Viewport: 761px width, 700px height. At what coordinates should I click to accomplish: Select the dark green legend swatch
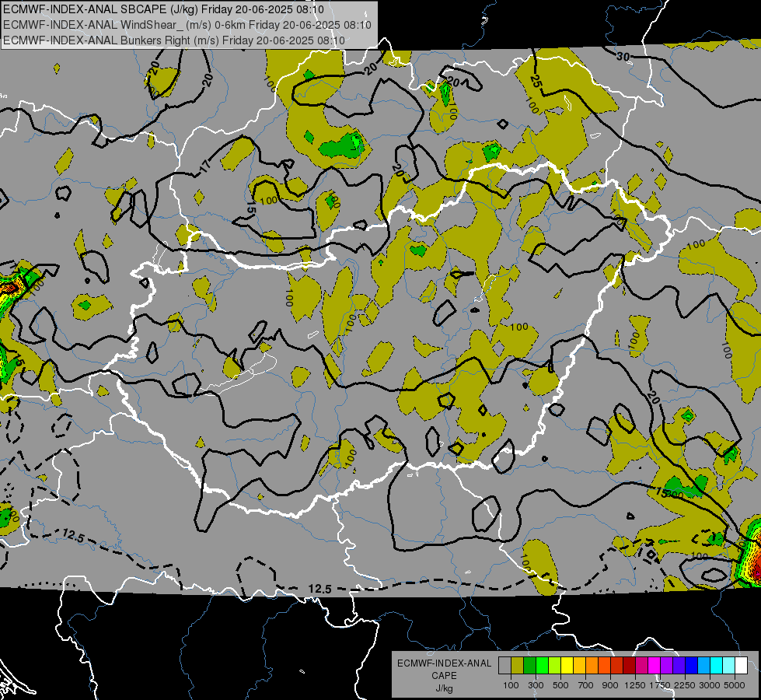click(529, 666)
